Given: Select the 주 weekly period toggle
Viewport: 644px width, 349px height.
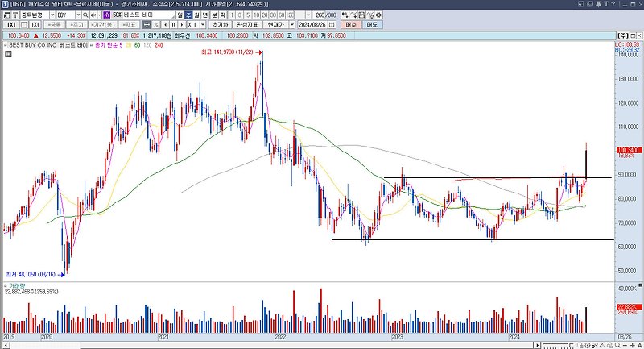Looking at the screenshot, I should [x=188, y=15].
